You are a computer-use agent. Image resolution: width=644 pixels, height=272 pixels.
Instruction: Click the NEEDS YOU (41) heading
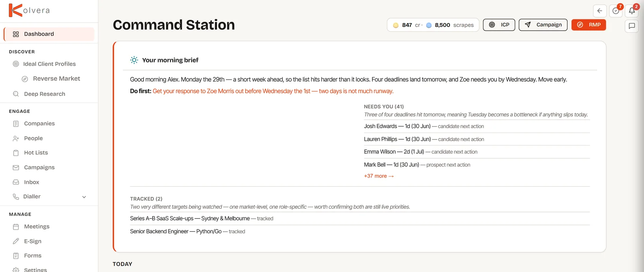[384, 107]
